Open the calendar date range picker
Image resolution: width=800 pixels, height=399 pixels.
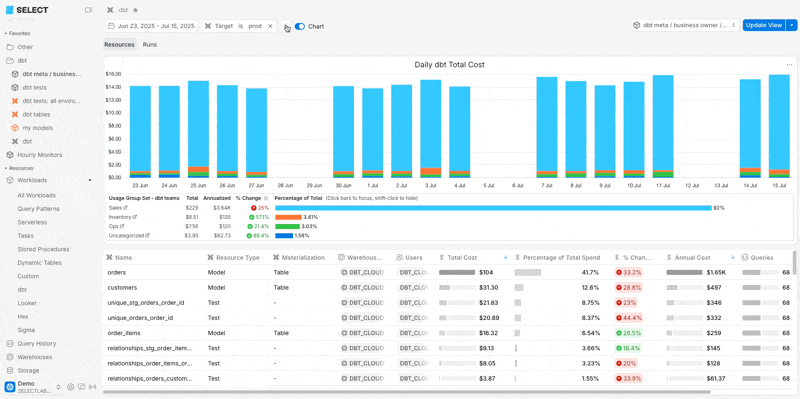click(152, 26)
